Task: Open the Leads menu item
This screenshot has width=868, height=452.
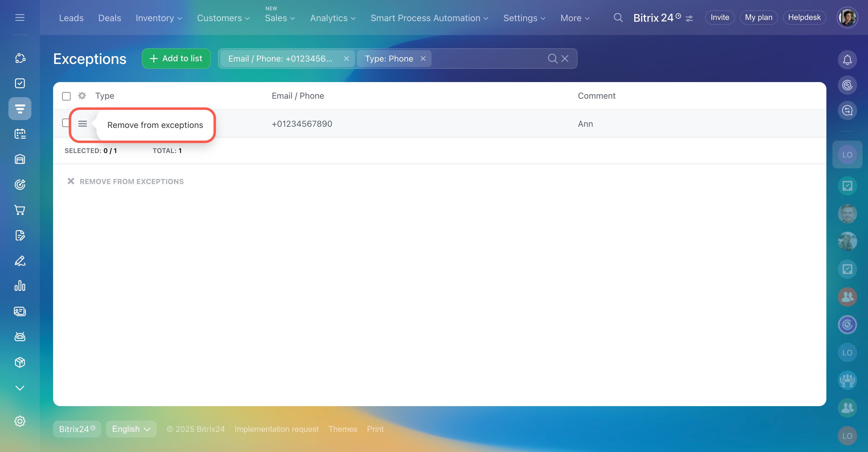Action: point(71,18)
